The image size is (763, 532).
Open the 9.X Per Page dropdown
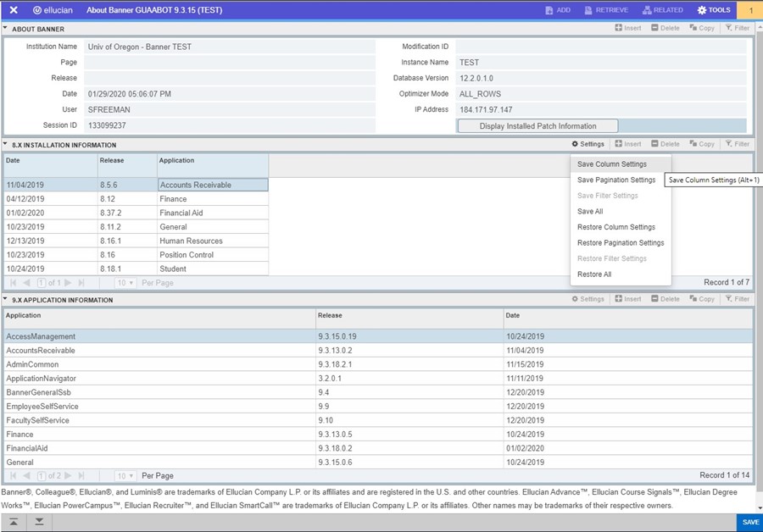pos(125,475)
